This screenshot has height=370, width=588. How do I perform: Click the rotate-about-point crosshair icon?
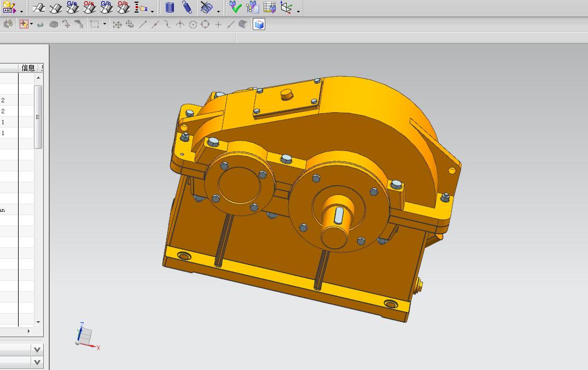(x=66, y=25)
